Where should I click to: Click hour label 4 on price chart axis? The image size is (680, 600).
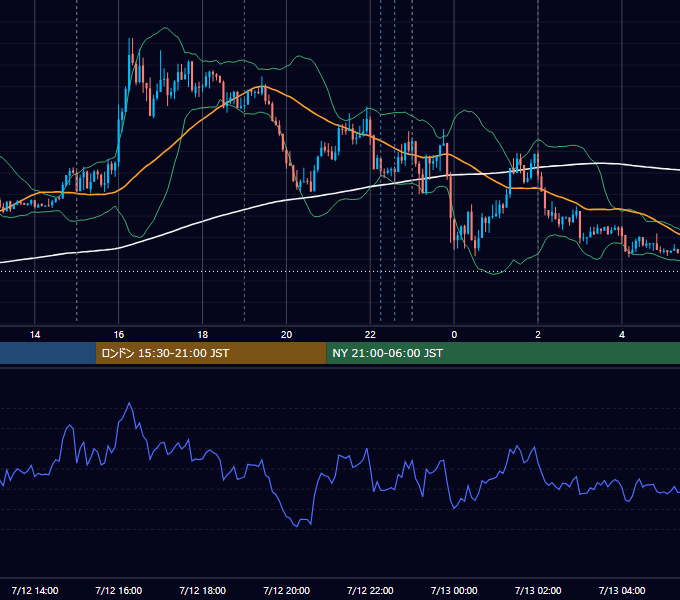622,335
